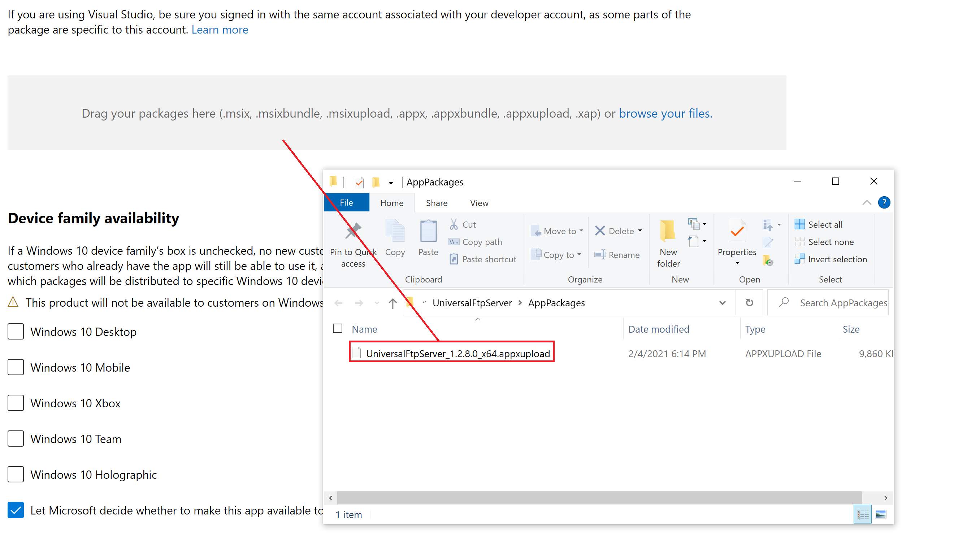The height and width of the screenshot is (552, 980).
Task: Click the up arrow navigation icon
Action: coord(393,303)
